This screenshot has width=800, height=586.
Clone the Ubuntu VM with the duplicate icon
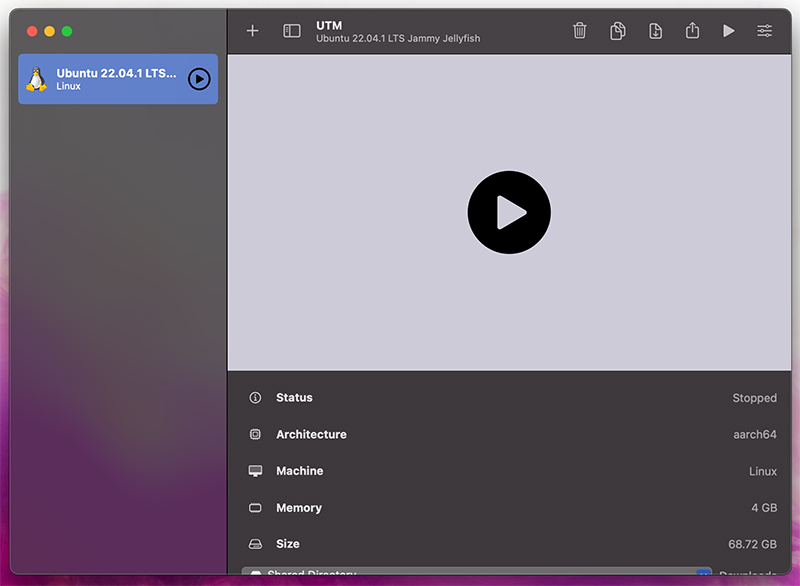(x=617, y=31)
